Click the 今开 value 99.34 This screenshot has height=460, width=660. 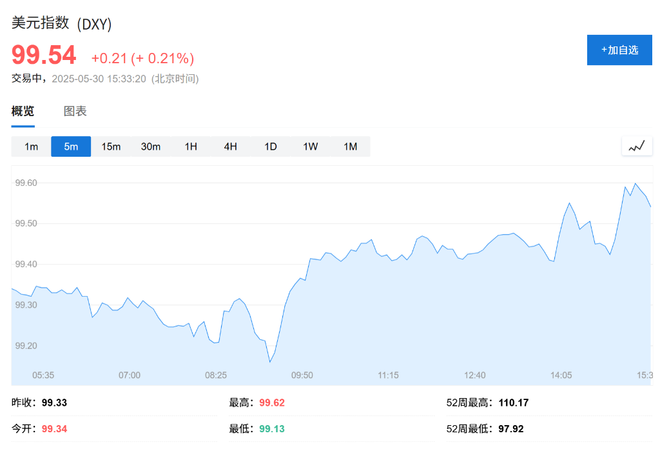(54, 429)
